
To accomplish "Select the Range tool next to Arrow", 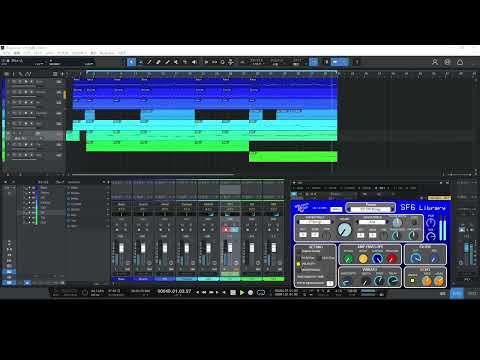I will (x=141, y=62).
